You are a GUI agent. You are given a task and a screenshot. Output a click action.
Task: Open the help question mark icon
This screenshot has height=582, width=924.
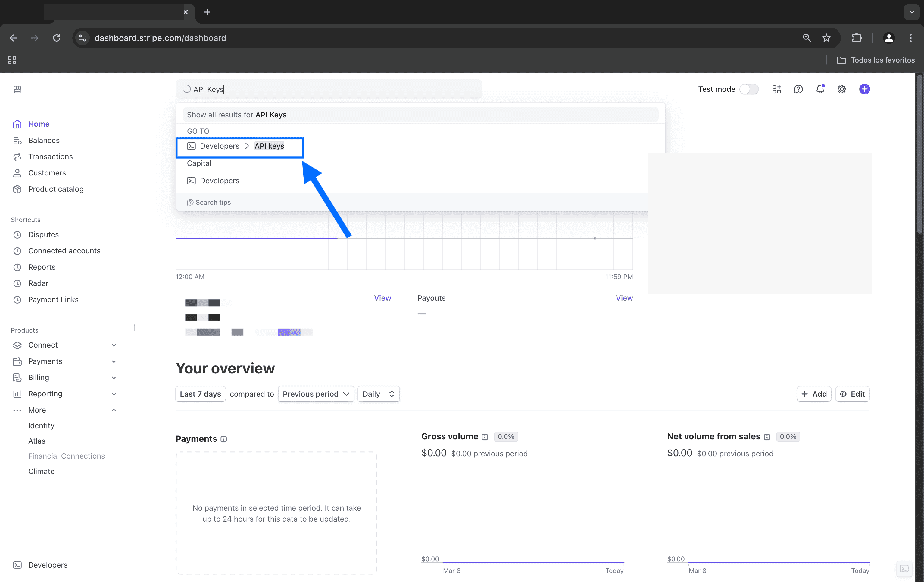[x=798, y=89]
